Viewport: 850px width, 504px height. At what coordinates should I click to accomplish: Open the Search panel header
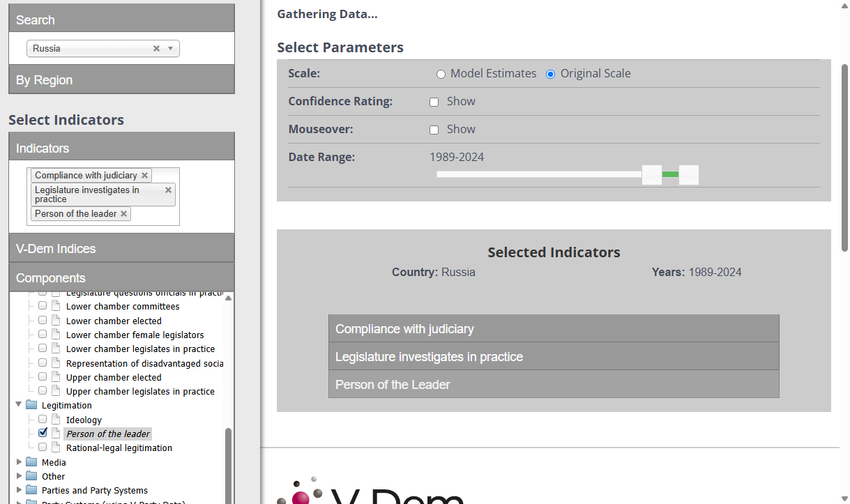point(121,20)
